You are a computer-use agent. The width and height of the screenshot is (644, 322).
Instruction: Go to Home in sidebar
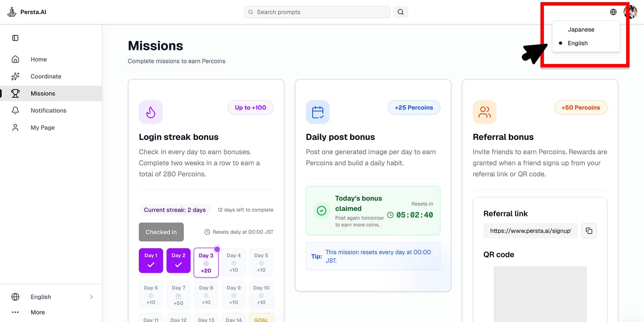pyautogui.click(x=38, y=59)
